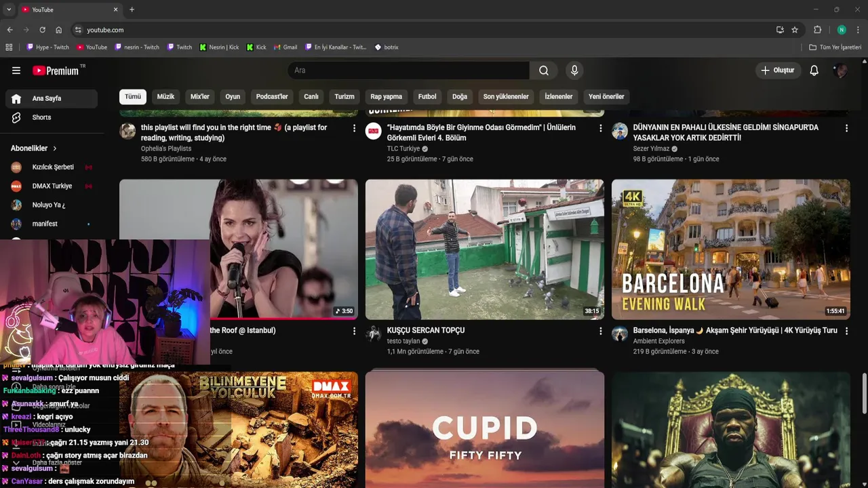Open more options for Sezer Yılmaz Singapur video
Image resolution: width=868 pixels, height=488 pixels.
point(846,128)
